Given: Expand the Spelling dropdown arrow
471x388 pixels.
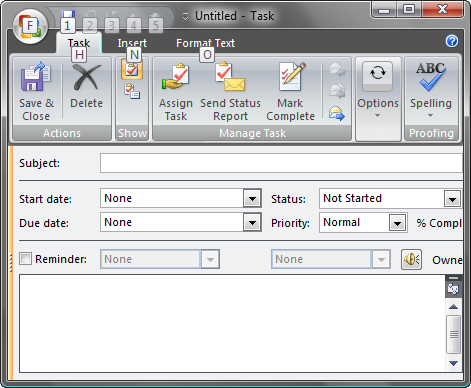Looking at the screenshot, I should 430,116.
